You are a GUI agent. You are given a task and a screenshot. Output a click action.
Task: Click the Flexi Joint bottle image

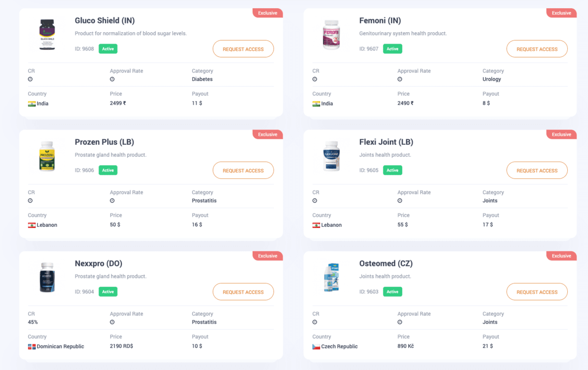point(332,156)
